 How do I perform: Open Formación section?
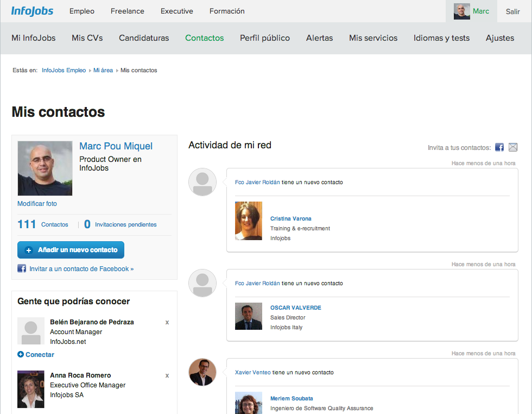227,11
